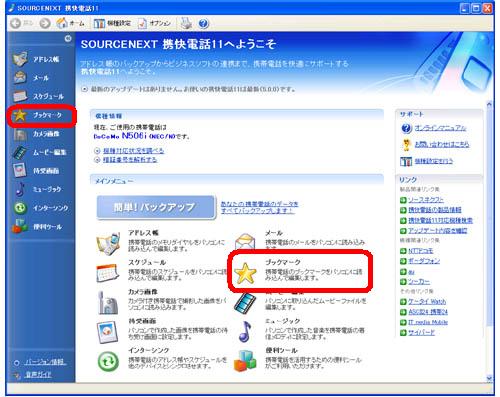The height and width of the screenshot is (397, 500).
Task: Select アドレス帳 in the main menu
Action: pyautogui.click(x=143, y=233)
